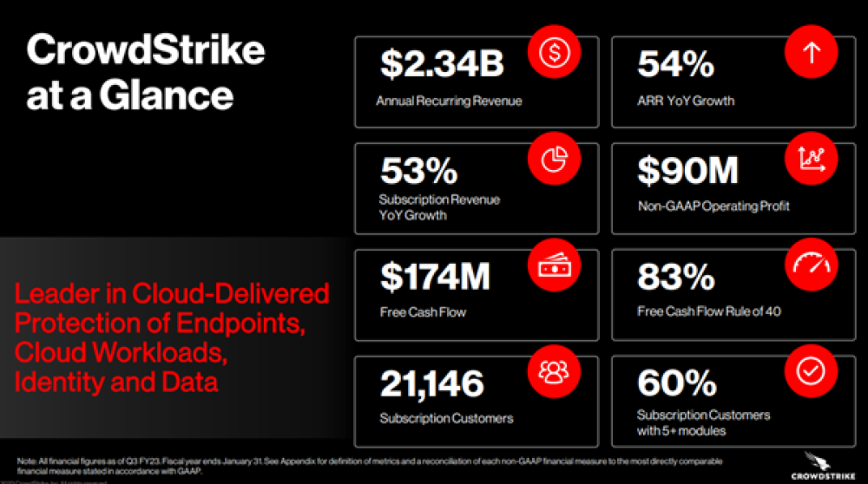Click "Subscription Customers with 5+ modules" label
Image resolution: width=868 pixels, height=484 pixels.
pos(704,422)
